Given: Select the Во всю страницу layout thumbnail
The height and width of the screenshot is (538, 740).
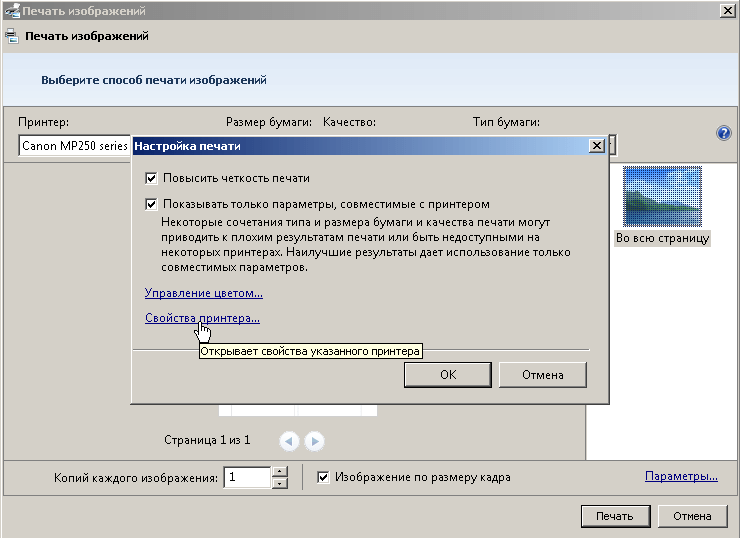Looking at the screenshot, I should pyautogui.click(x=662, y=196).
